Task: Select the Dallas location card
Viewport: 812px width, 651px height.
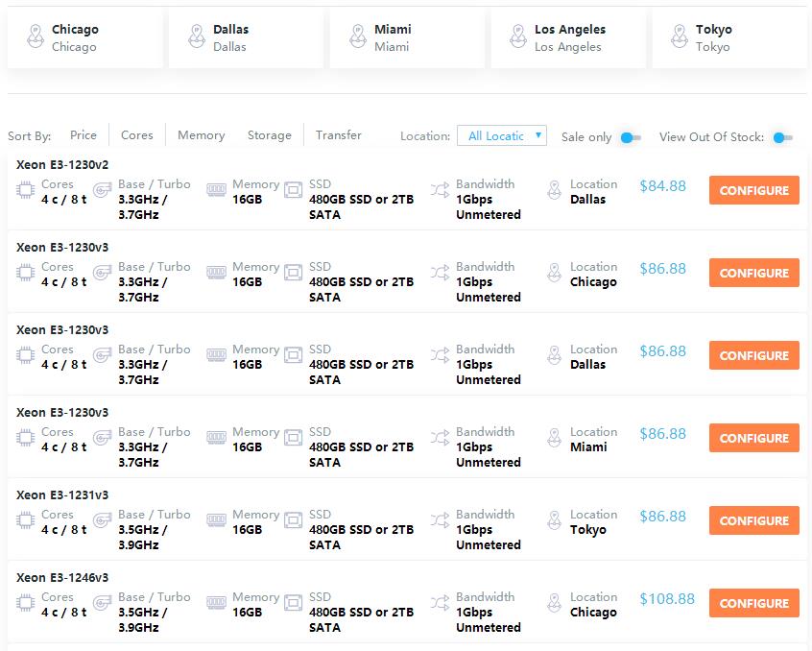Action: (x=246, y=37)
